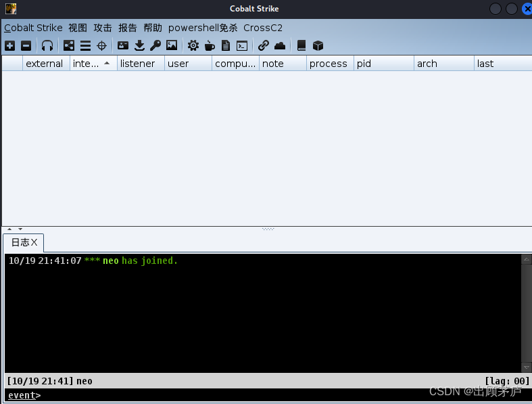Sort by listener column header

tap(141, 64)
